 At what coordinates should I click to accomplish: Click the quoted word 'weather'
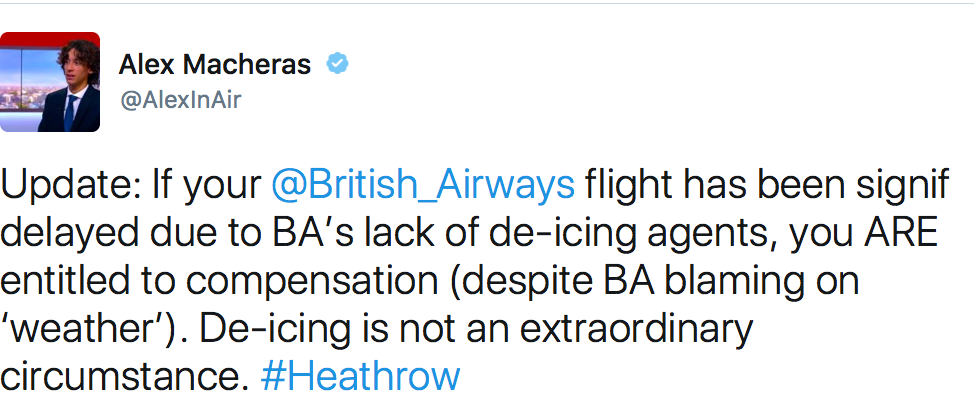click(100, 329)
